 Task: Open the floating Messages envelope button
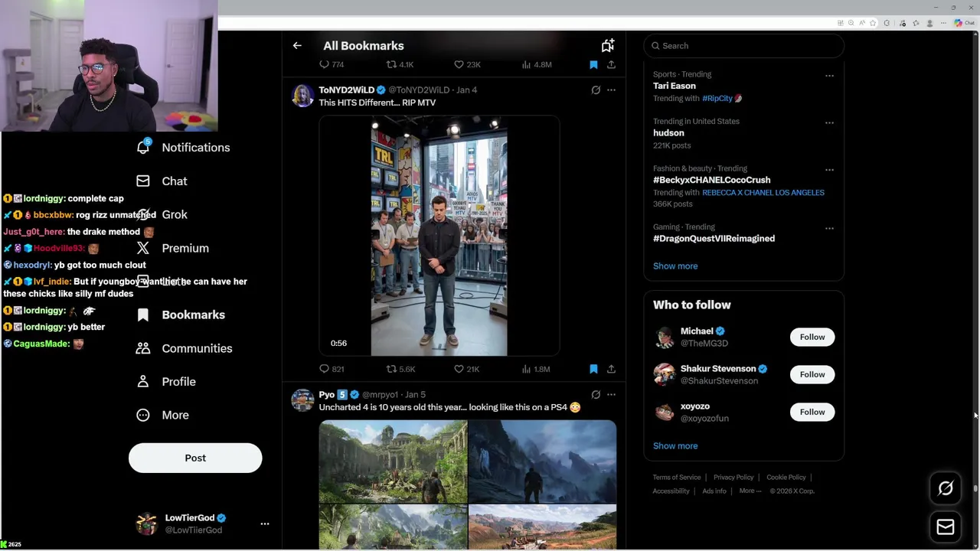(x=946, y=527)
